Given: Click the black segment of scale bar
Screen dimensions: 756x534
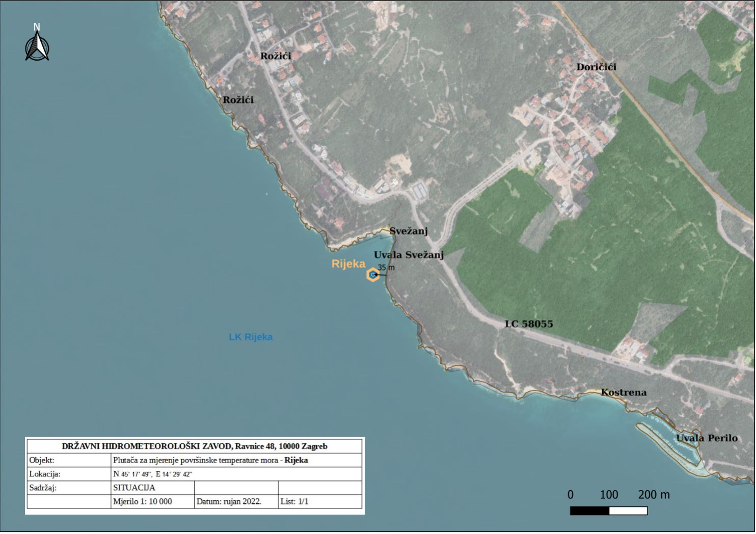Looking at the screenshot, I should pyautogui.click(x=589, y=511).
